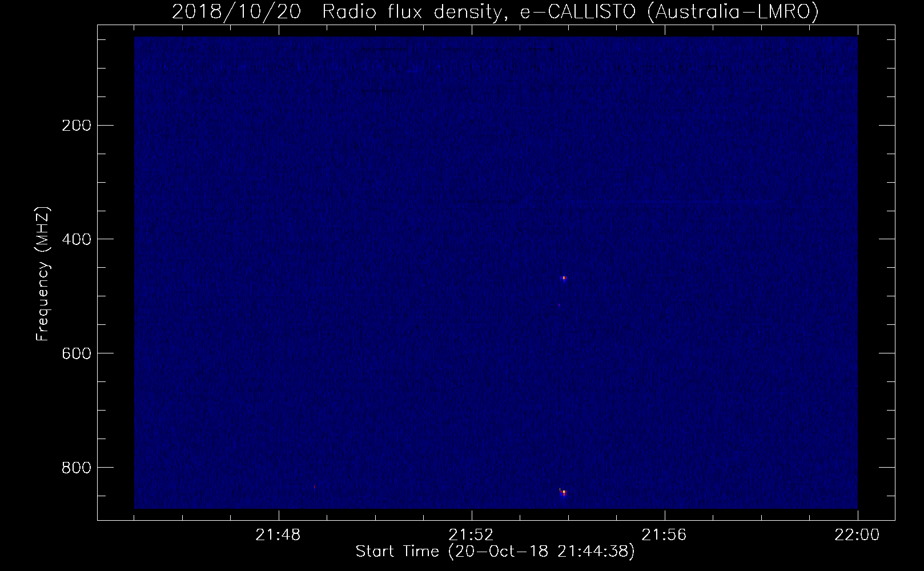Click the 400 frequency tick label
This screenshot has width=924, height=571.
pos(77,239)
